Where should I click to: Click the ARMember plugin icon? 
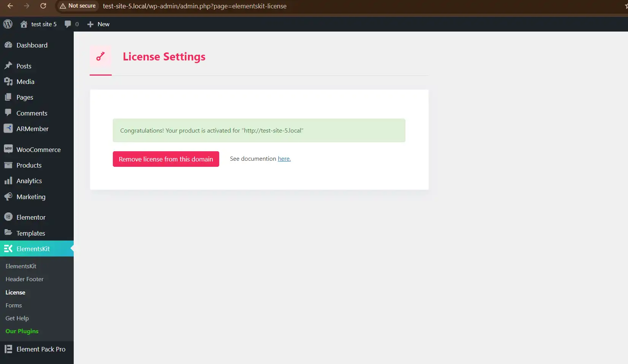coord(8,128)
